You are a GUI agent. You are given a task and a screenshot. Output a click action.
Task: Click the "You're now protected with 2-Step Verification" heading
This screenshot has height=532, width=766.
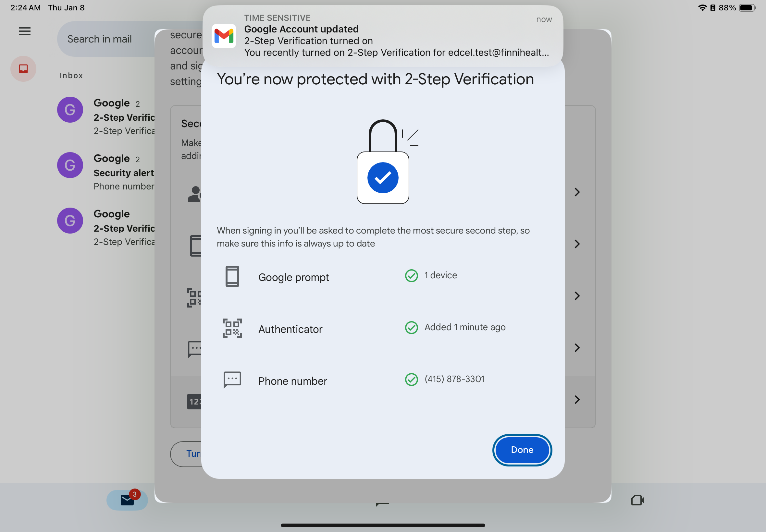tap(375, 79)
